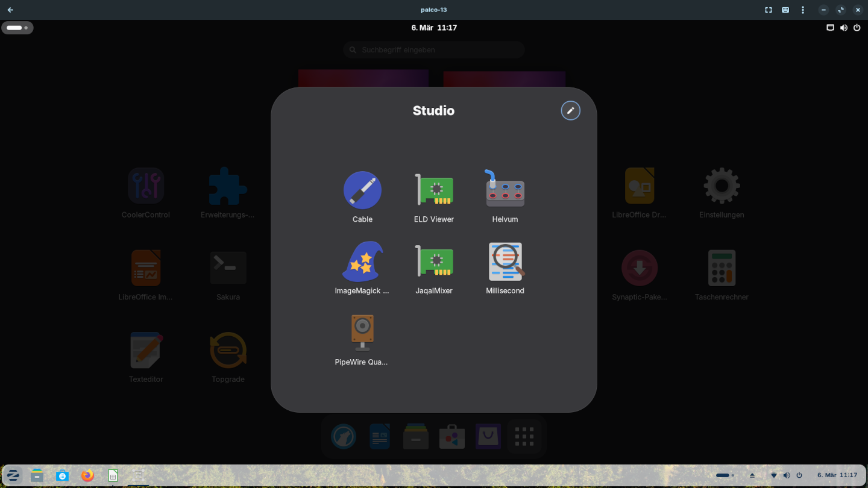Launch Firefox from the bottom taskbar
Screen dimensions: 868x488
coord(88,475)
